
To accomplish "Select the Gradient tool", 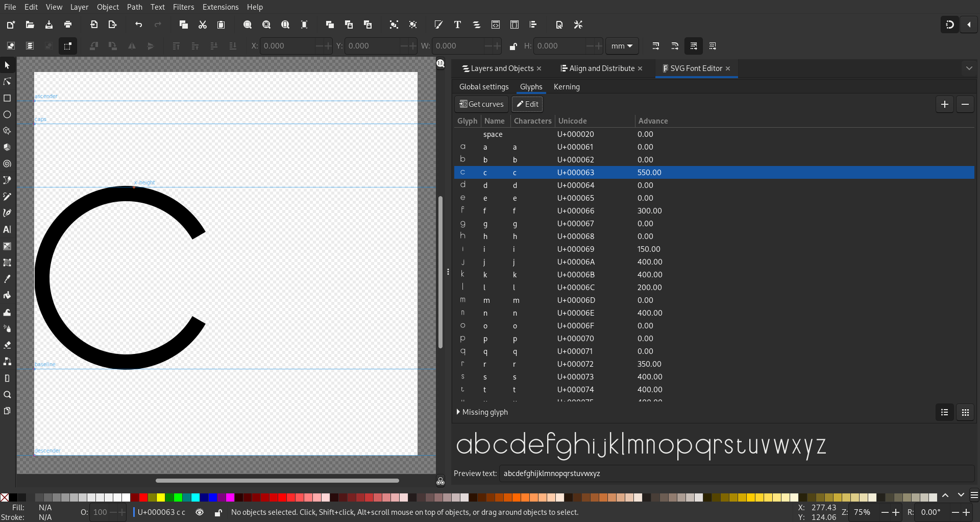I will [7, 246].
